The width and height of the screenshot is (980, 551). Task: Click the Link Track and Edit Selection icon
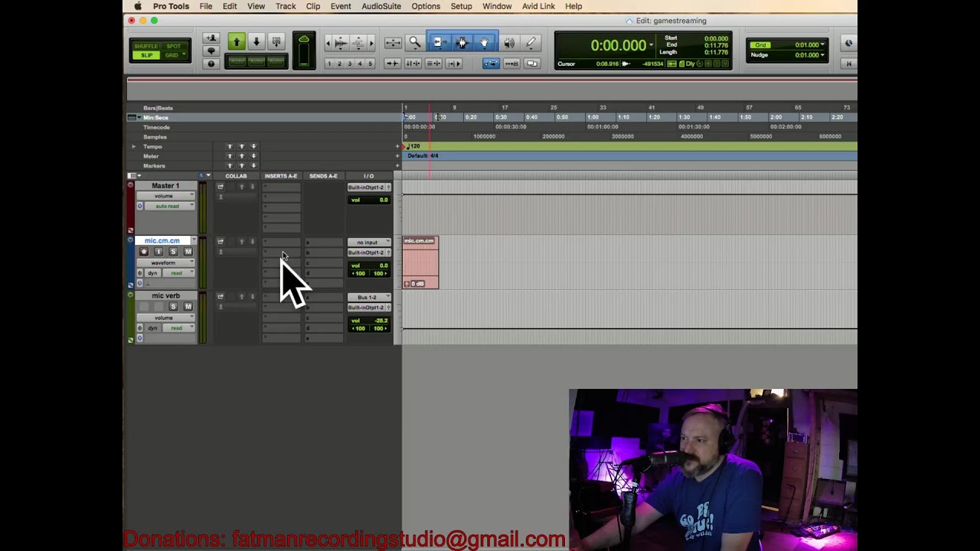tap(433, 64)
